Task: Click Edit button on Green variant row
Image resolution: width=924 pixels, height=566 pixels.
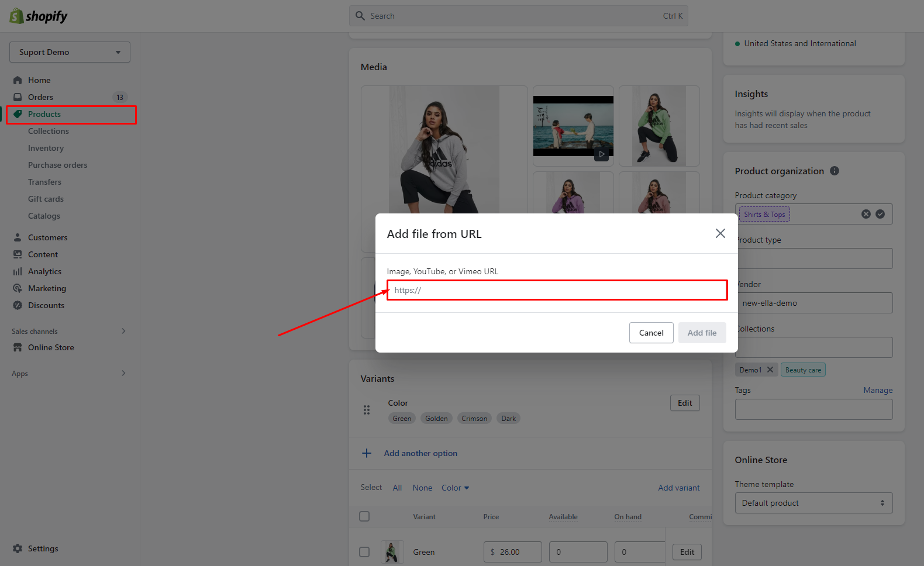Action: coord(687,552)
